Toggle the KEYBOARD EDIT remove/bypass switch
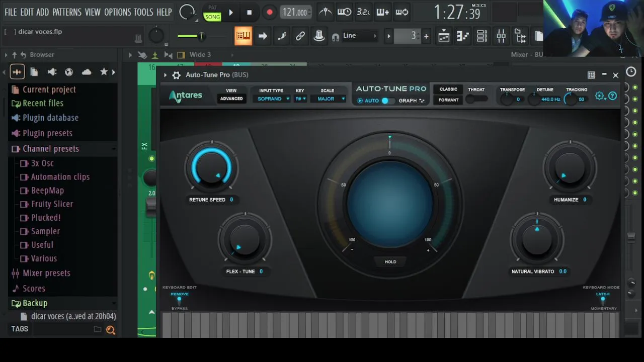644x362 pixels. click(179, 300)
